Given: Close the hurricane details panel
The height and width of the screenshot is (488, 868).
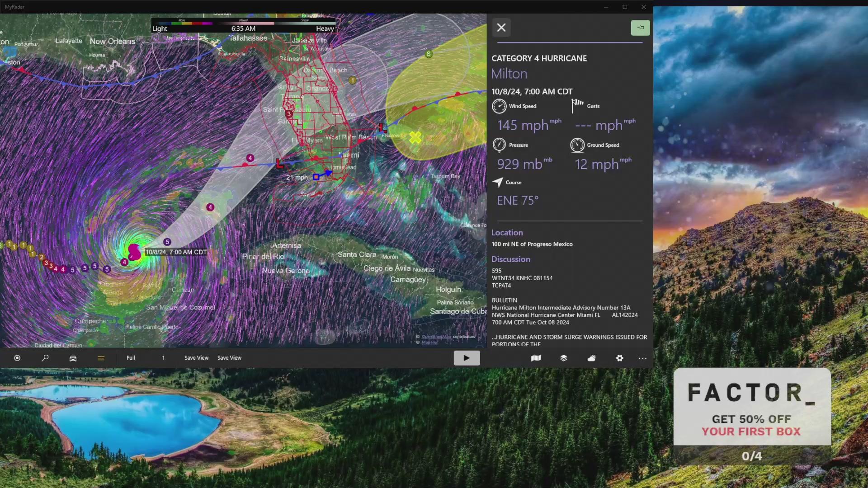Looking at the screenshot, I should pyautogui.click(x=501, y=28).
